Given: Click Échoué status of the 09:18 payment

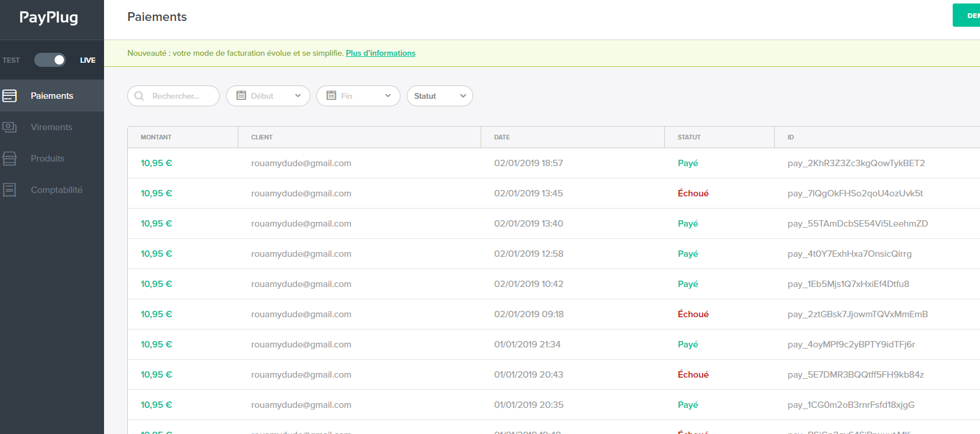Looking at the screenshot, I should click(x=693, y=314).
